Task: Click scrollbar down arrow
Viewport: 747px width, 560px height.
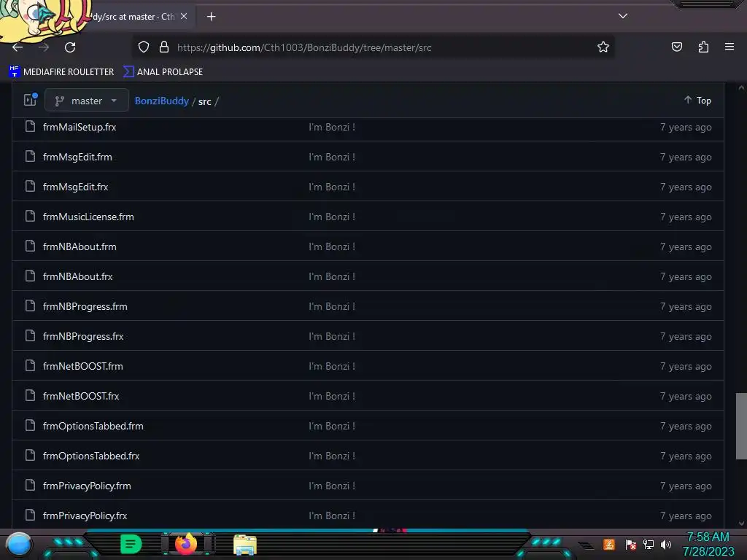Action: click(741, 524)
